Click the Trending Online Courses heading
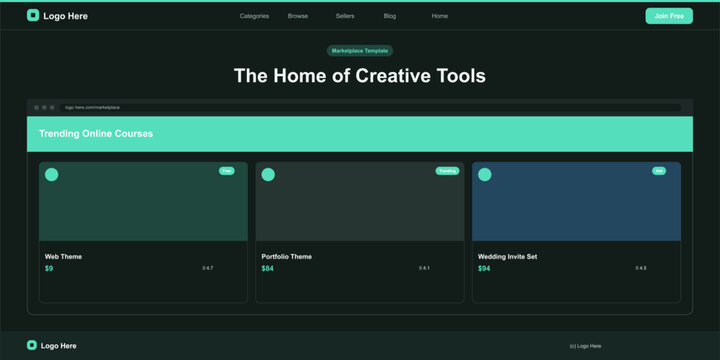The height and width of the screenshot is (360, 720). pyautogui.click(x=96, y=134)
